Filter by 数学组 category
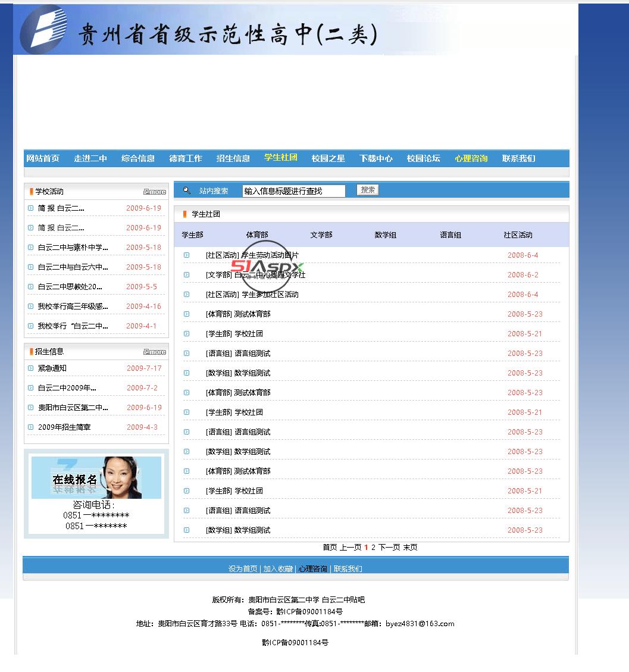Screen dimensions: 629x672 386,235
